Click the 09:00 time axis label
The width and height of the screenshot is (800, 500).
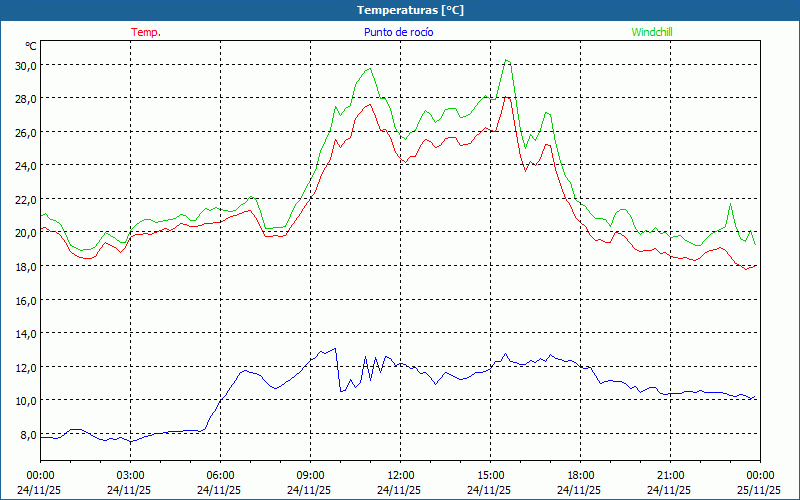(310, 475)
